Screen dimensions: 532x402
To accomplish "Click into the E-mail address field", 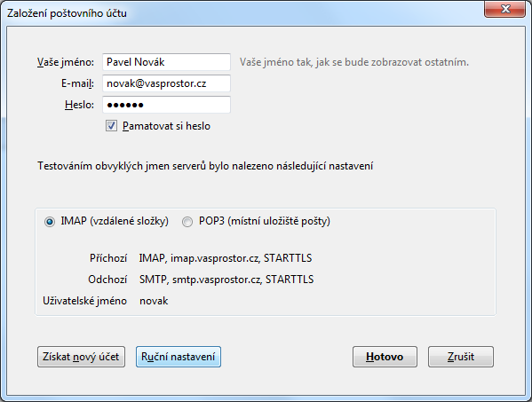I will point(167,83).
